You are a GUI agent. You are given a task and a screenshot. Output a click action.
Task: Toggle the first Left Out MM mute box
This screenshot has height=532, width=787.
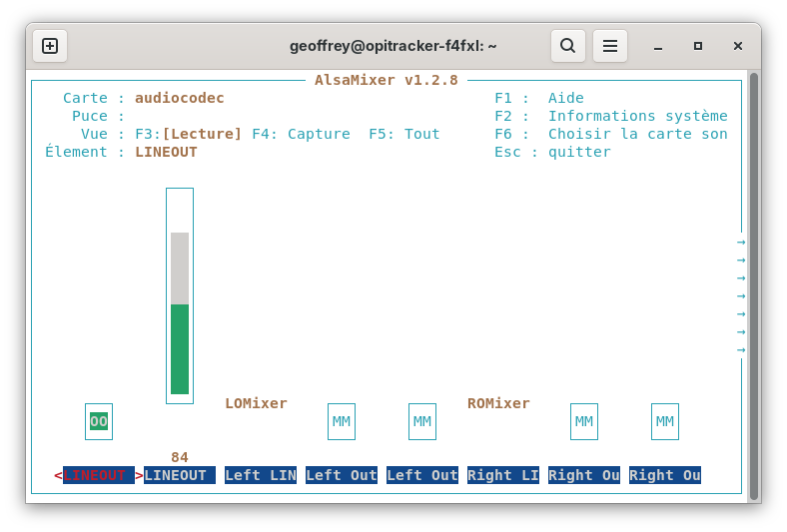342,421
